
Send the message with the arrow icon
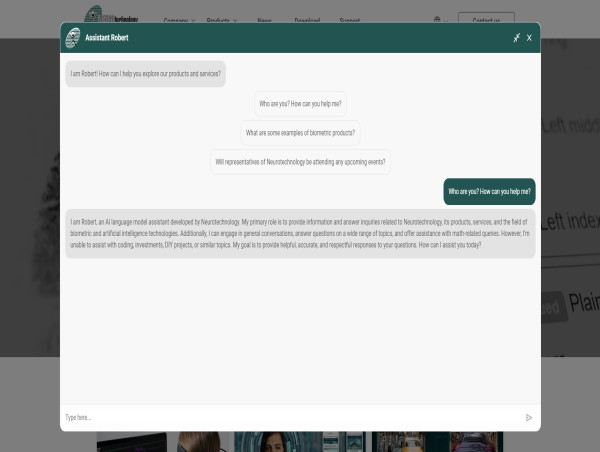pyautogui.click(x=528, y=417)
